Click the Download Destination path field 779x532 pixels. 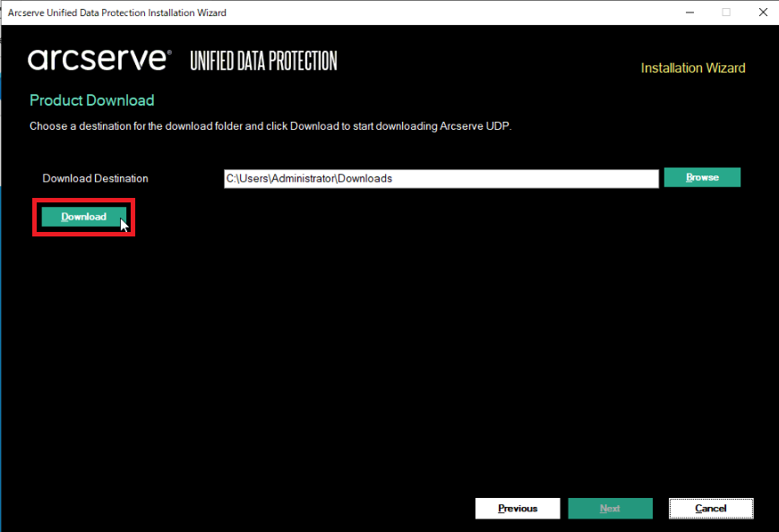tap(441, 179)
